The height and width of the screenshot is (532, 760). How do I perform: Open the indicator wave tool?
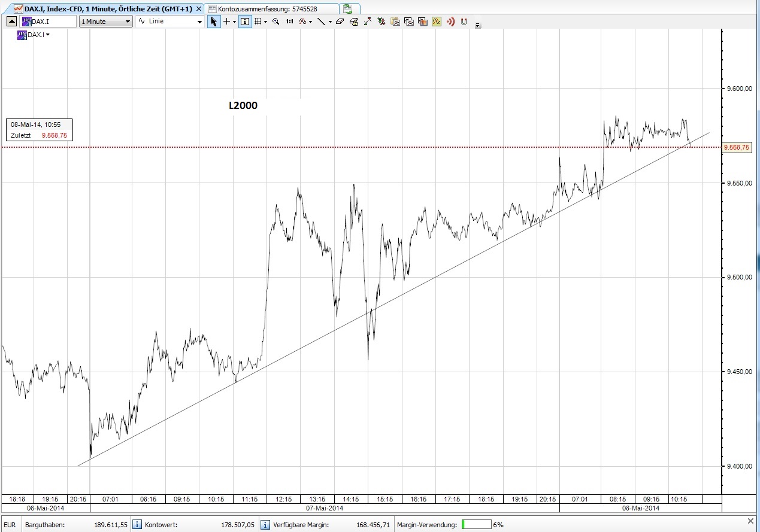(304, 22)
